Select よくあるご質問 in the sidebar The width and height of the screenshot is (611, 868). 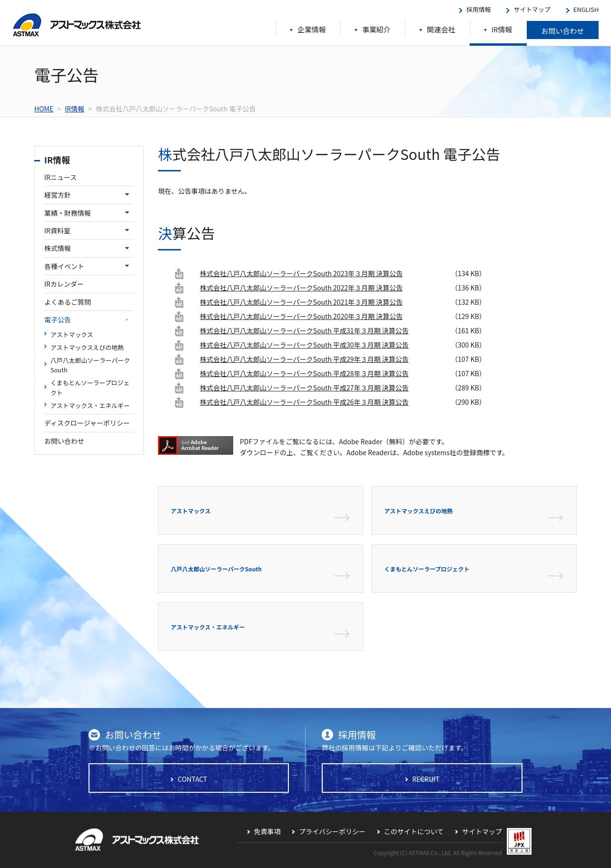click(68, 302)
